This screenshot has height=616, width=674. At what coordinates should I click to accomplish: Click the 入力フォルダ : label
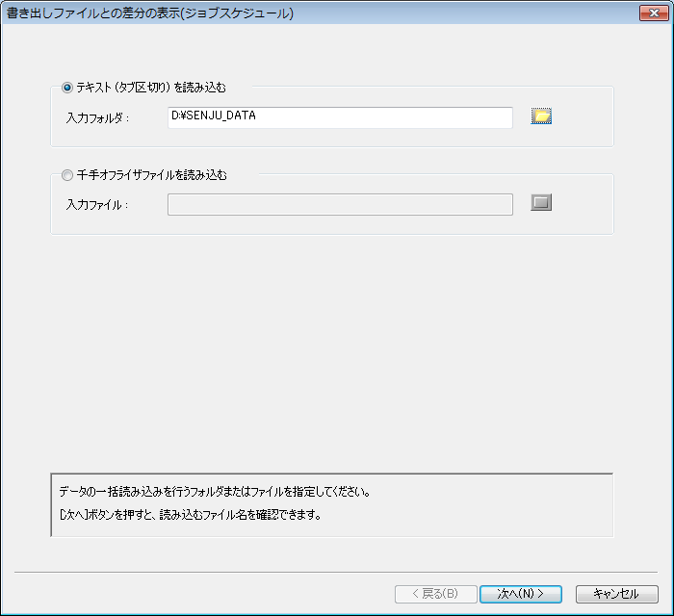[x=97, y=118]
